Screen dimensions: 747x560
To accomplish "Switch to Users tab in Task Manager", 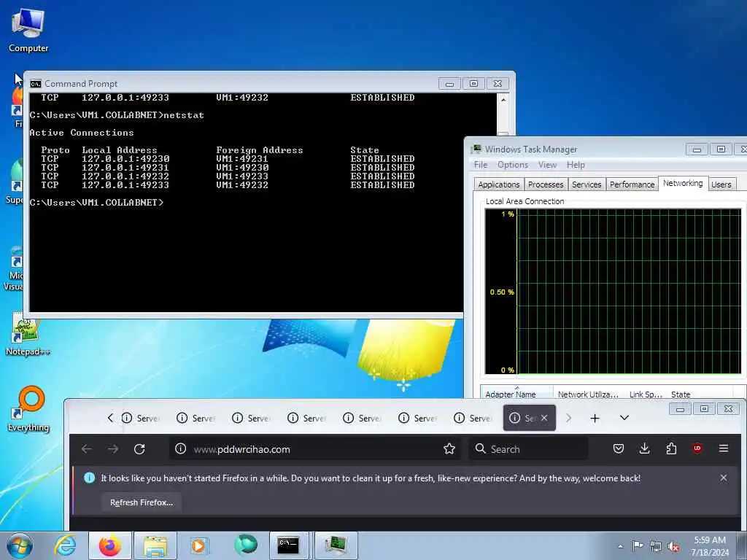I will 721,184.
